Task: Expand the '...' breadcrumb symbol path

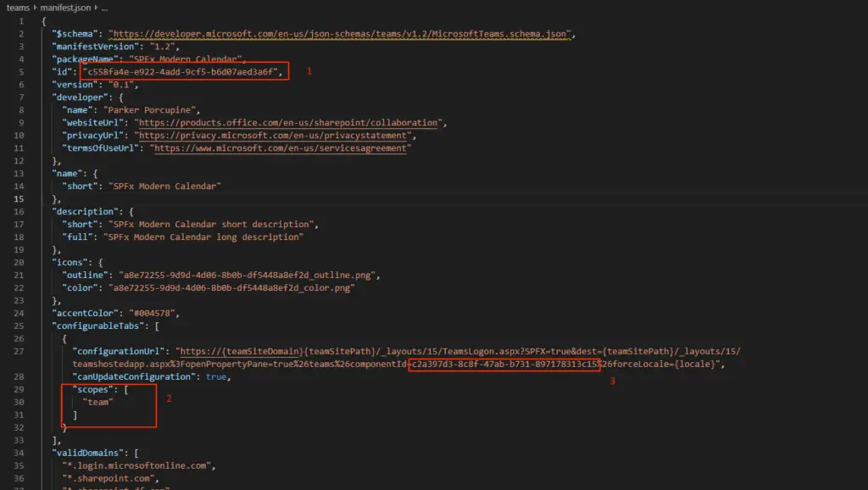Action: coord(104,7)
